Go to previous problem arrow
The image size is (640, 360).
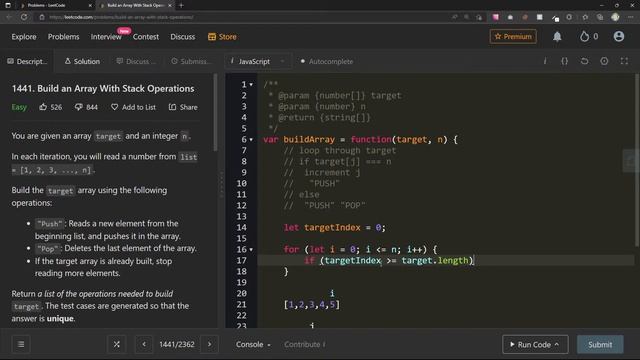(x=144, y=344)
